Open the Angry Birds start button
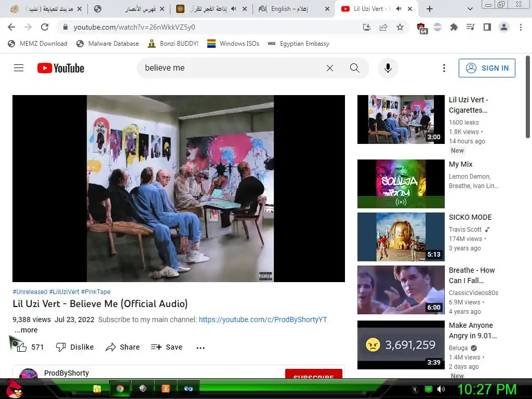The height and width of the screenshot is (399, 532). 14,389
